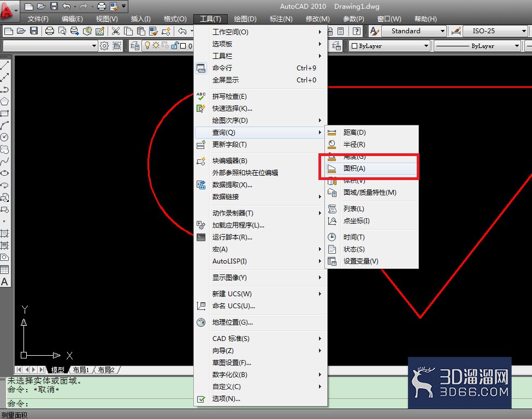Viewport: 532px width, 419px height.
Task: Expand the 动作录制器(T) submenu
Action: click(x=261, y=213)
